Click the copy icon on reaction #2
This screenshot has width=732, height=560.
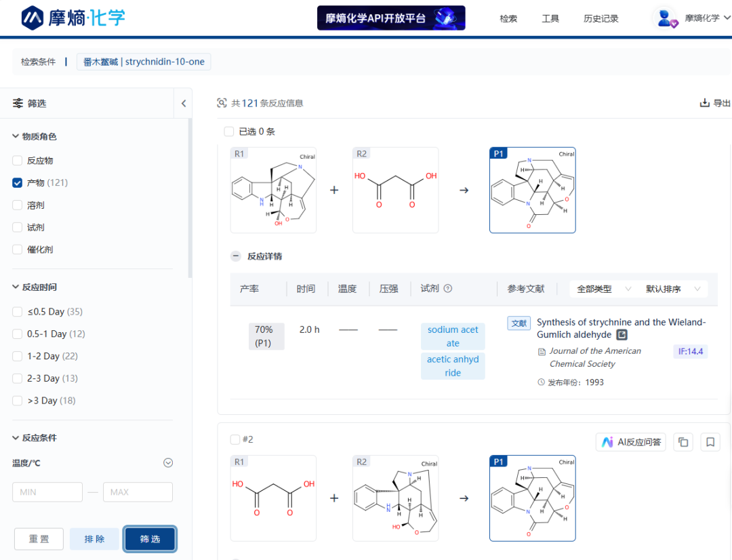[683, 442]
